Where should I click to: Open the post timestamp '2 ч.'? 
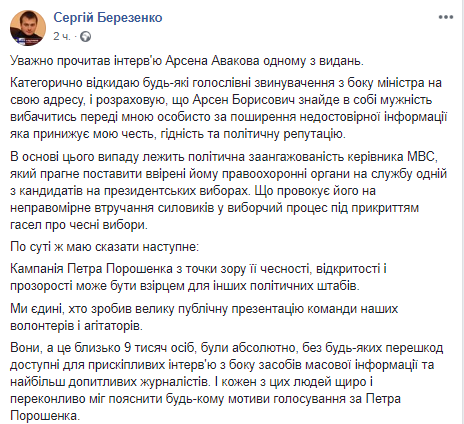(62, 36)
